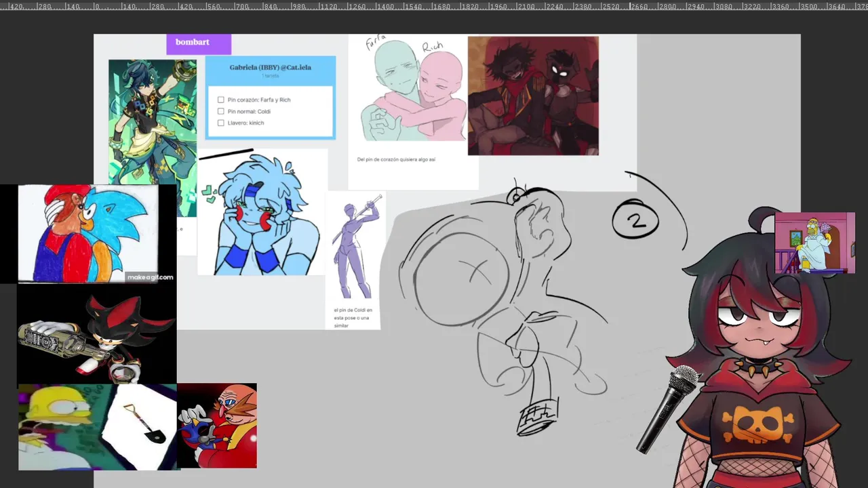
Task: Click the small Simpsons clip overlay
Action: click(815, 243)
